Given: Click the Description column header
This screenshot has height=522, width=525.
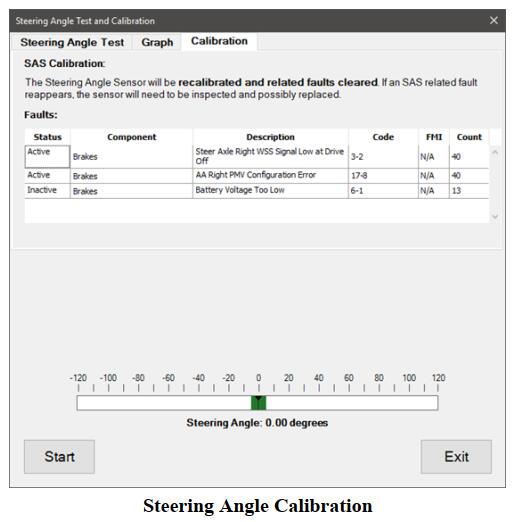Looking at the screenshot, I should (270, 137).
